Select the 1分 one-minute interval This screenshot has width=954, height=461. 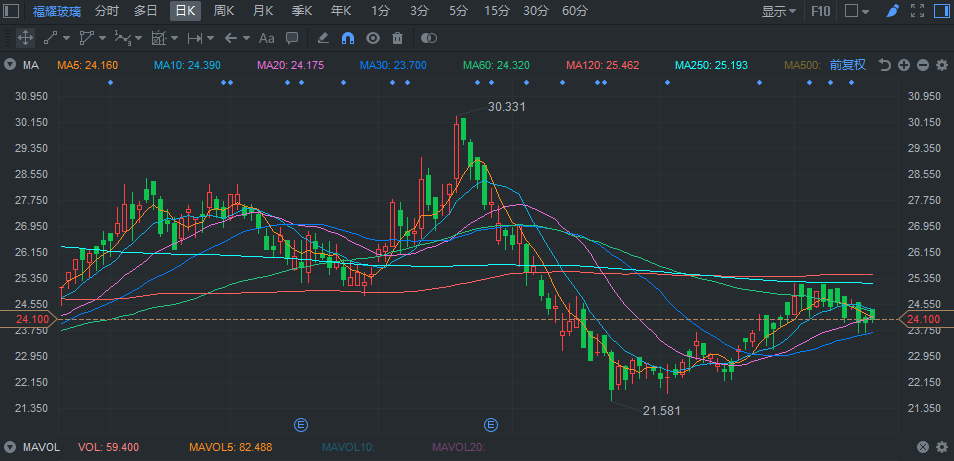click(380, 11)
